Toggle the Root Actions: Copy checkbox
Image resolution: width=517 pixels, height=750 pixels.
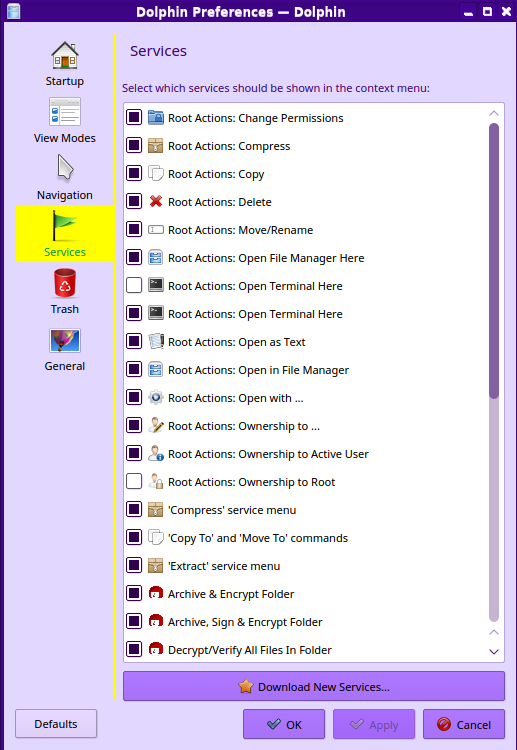click(x=134, y=173)
